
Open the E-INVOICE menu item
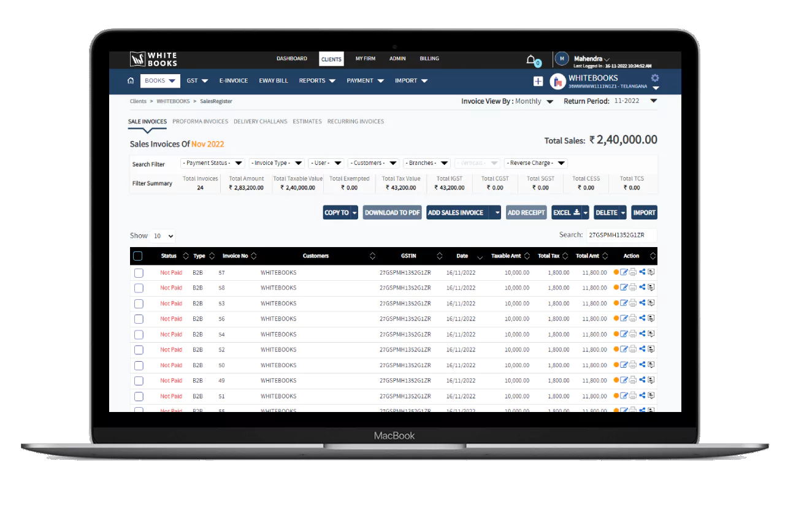[x=234, y=81]
